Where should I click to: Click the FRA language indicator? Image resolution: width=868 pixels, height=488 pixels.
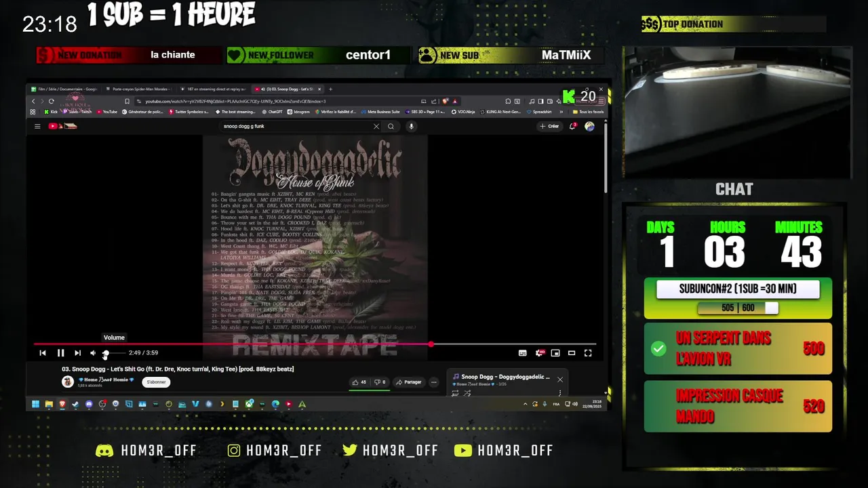click(x=556, y=404)
